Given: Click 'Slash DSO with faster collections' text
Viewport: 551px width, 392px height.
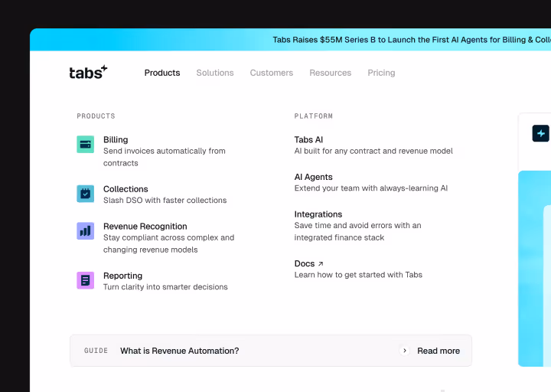Looking at the screenshot, I should tap(165, 200).
